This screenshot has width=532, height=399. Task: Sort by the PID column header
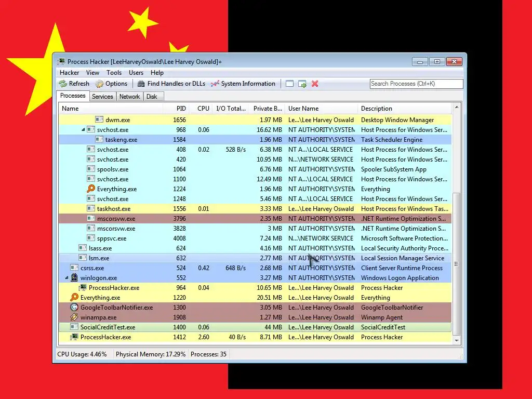coord(176,109)
